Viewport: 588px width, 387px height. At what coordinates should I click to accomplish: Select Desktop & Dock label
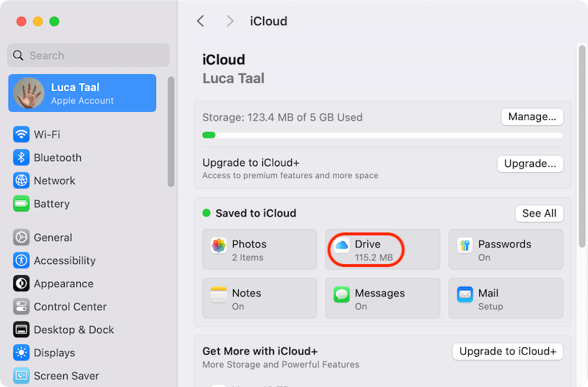(x=73, y=330)
